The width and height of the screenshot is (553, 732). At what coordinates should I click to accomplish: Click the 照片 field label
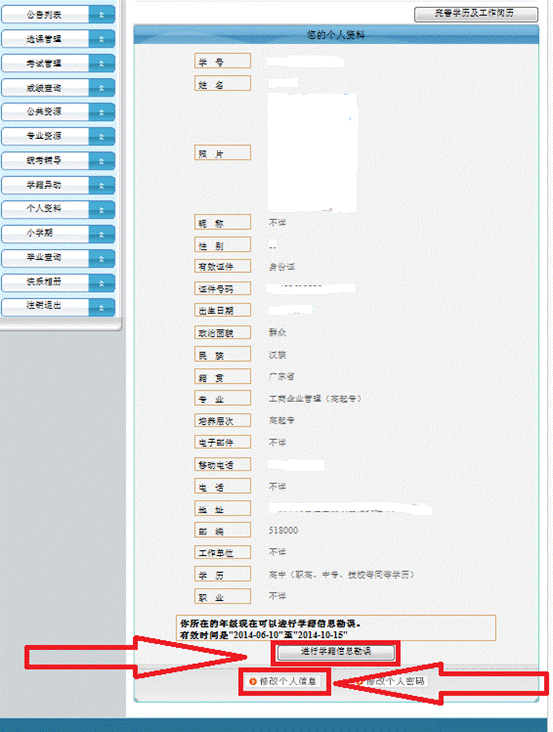(x=223, y=153)
